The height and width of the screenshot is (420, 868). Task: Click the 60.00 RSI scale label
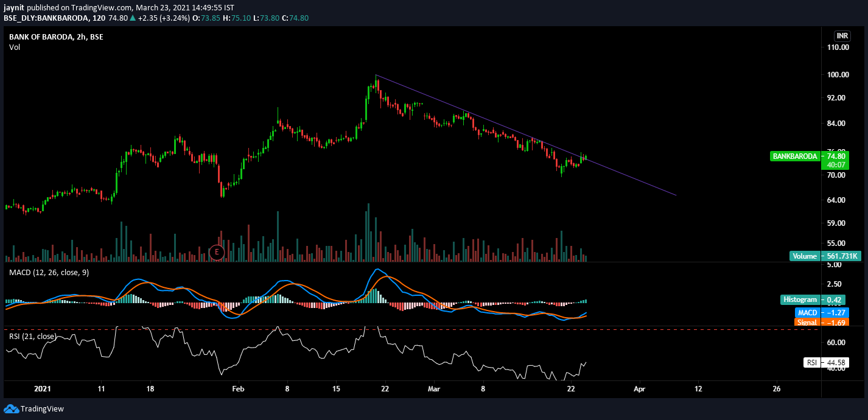(x=836, y=343)
